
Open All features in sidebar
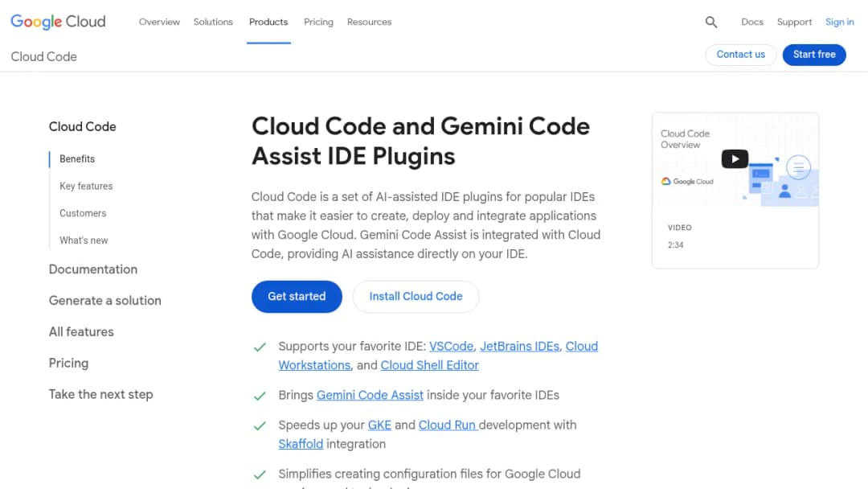tap(81, 331)
